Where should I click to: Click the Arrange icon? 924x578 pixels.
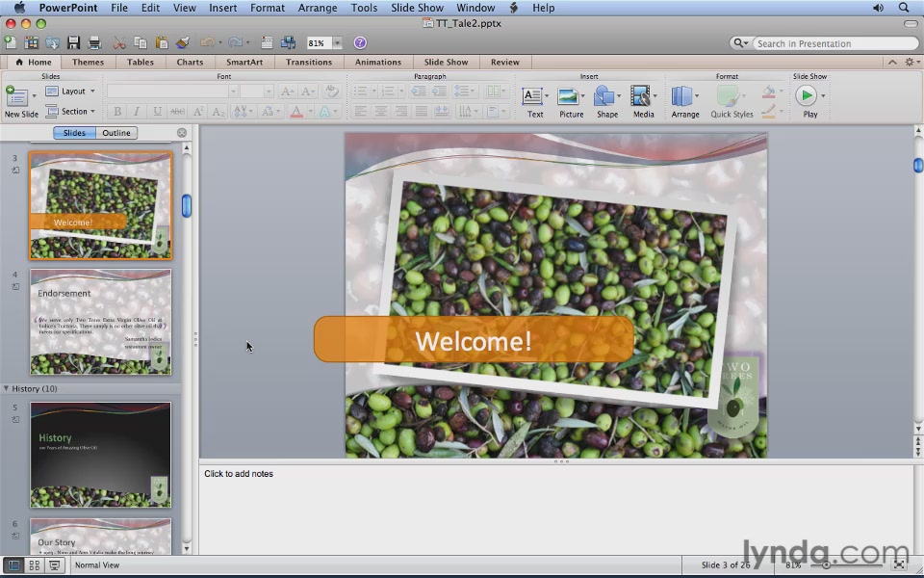[x=683, y=97]
